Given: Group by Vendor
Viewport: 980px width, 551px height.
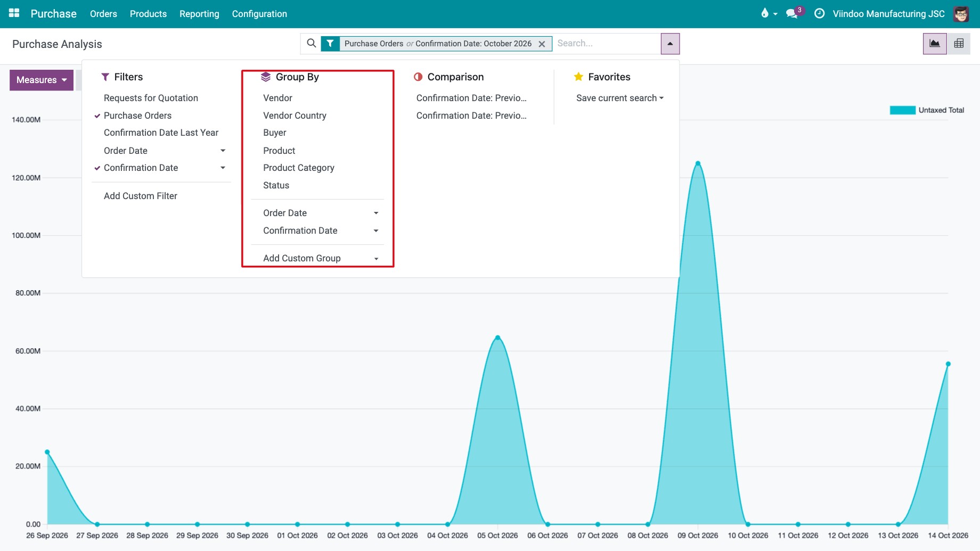Looking at the screenshot, I should (x=277, y=98).
